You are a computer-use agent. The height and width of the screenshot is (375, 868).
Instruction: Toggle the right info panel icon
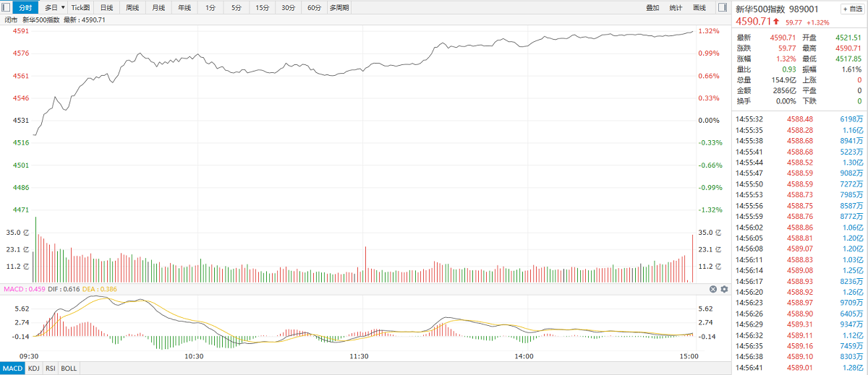click(x=723, y=7)
